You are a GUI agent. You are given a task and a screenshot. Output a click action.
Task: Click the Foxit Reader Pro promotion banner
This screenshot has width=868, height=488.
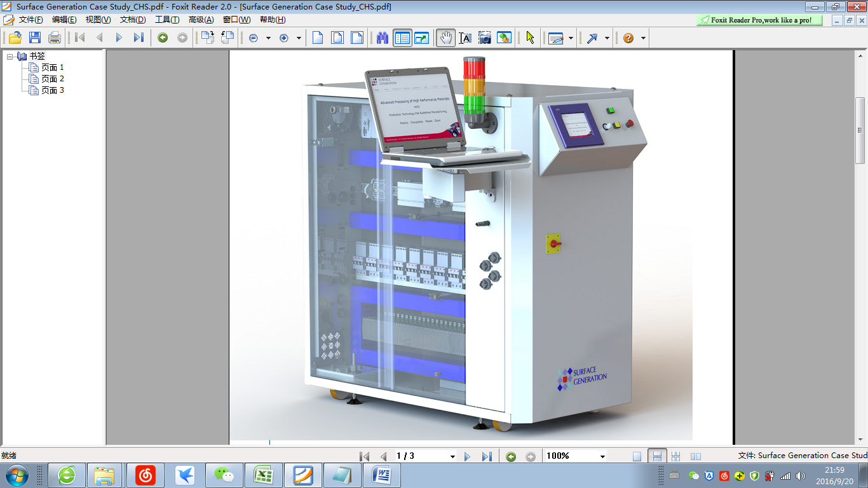(759, 20)
